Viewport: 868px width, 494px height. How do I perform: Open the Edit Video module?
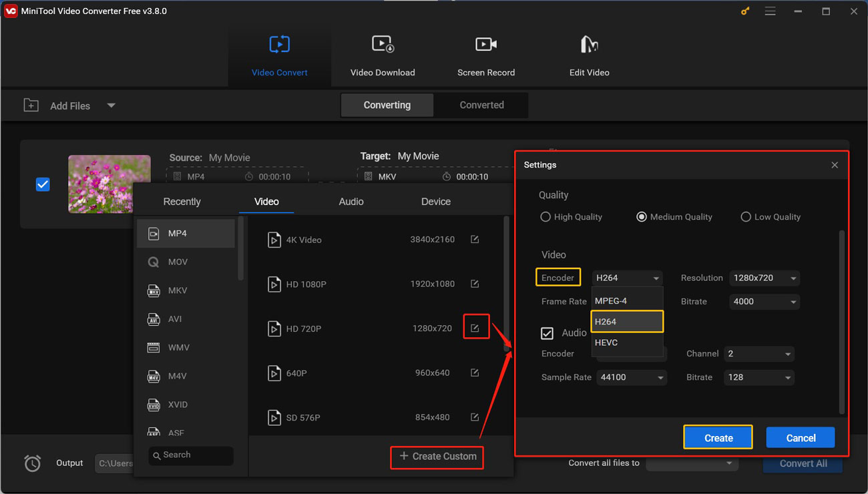[x=589, y=56]
